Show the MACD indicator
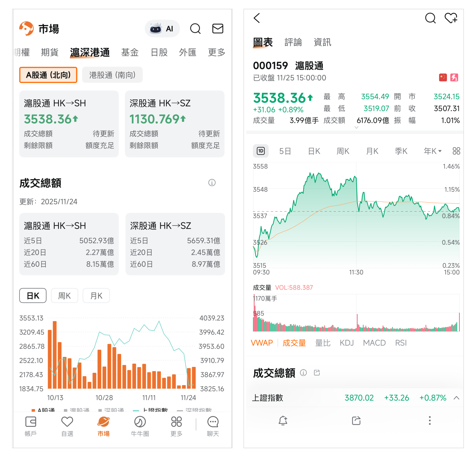The height and width of the screenshot is (457, 476). pos(374,343)
